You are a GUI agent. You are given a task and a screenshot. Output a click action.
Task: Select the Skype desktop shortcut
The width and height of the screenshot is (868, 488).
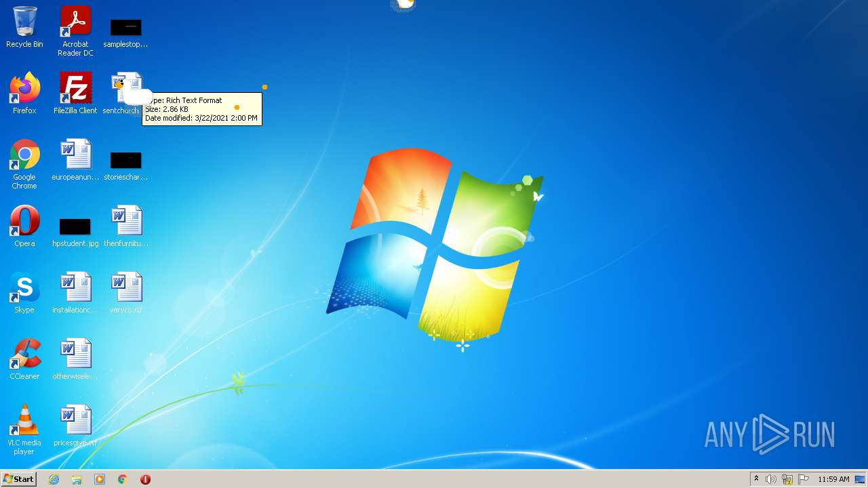[24, 293]
